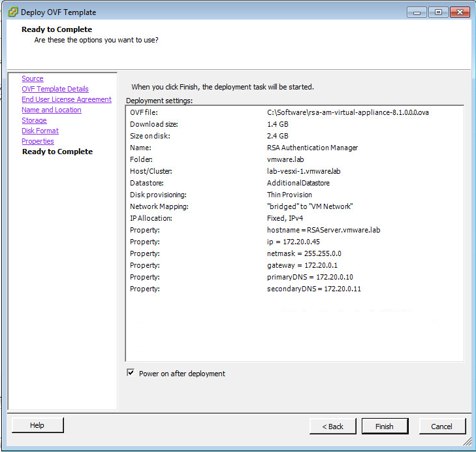
Task: Click Finish to start deployment
Action: (x=385, y=427)
